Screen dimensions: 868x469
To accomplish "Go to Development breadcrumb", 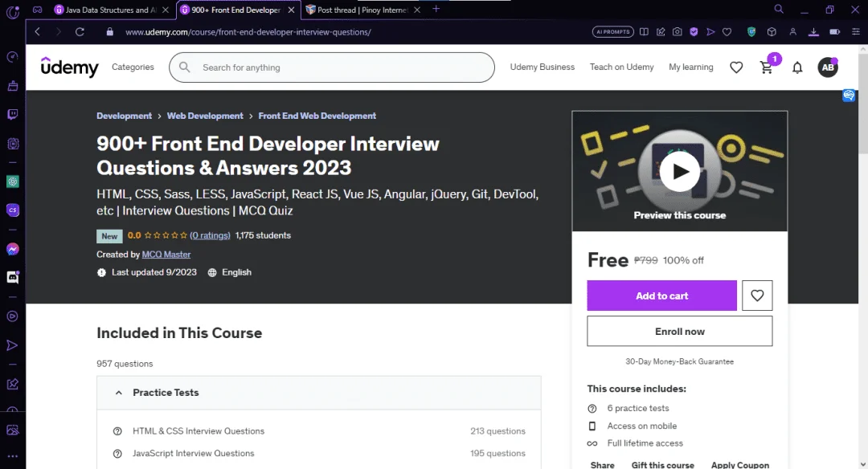I will [124, 116].
